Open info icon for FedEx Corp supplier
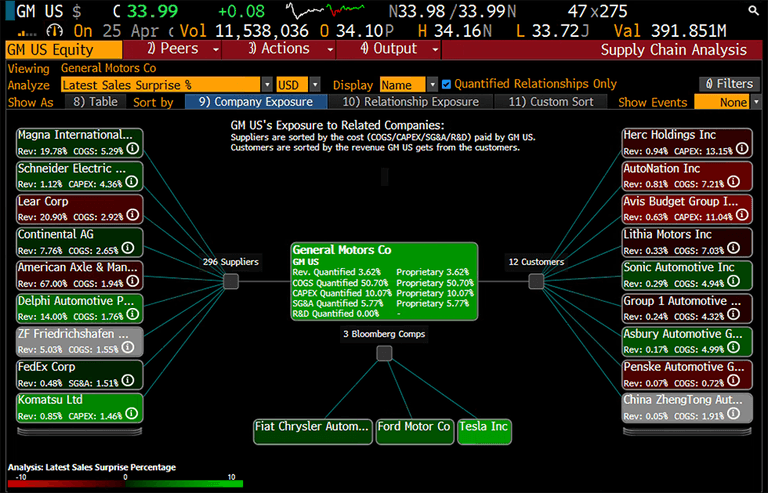Image resolution: width=768 pixels, height=493 pixels. click(132, 381)
